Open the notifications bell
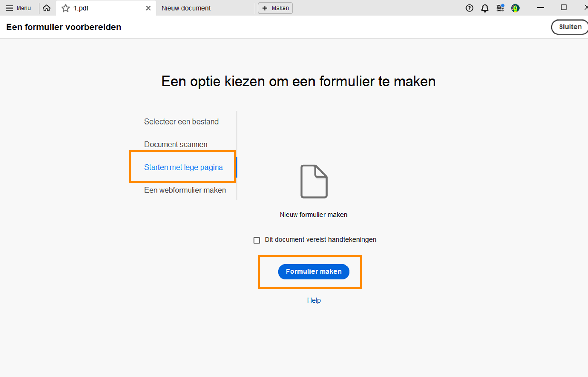588x377 pixels. [485, 8]
